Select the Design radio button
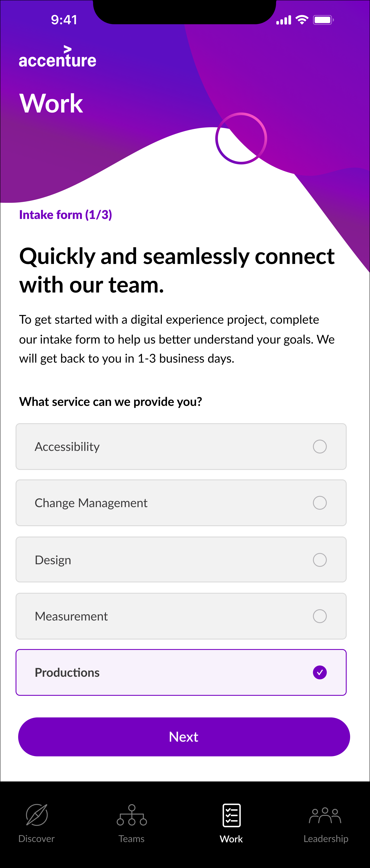The width and height of the screenshot is (370, 868). 319,560
